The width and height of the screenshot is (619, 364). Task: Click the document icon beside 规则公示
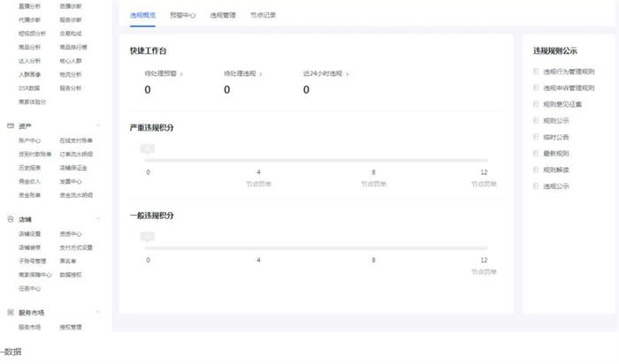click(x=536, y=120)
